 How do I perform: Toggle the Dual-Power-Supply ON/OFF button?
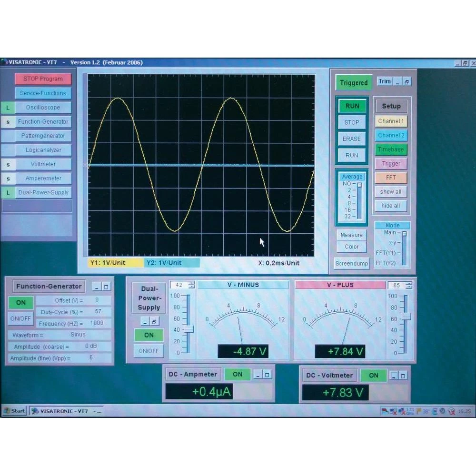(149, 351)
